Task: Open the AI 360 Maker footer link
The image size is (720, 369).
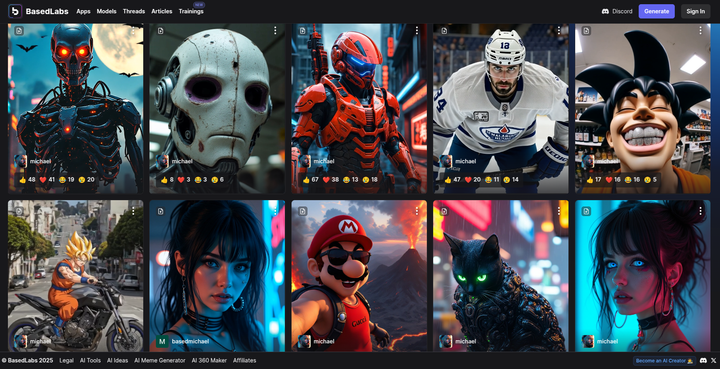Action: pos(209,361)
